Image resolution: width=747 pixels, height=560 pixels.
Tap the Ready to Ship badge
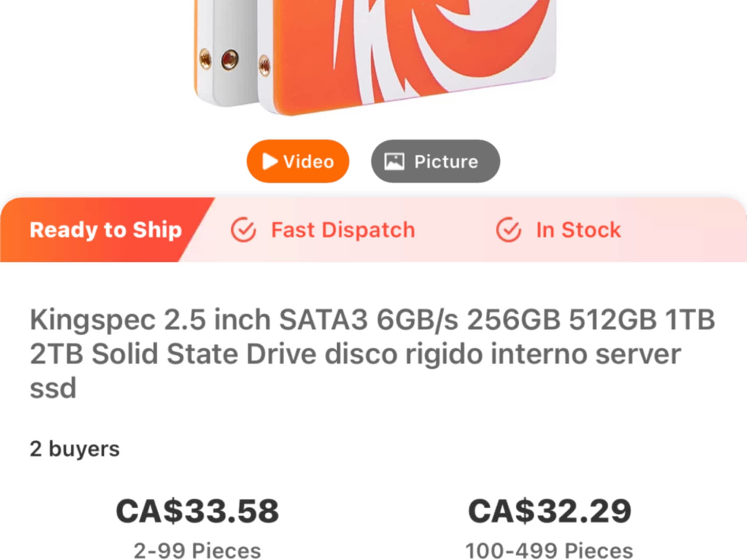coord(106,230)
